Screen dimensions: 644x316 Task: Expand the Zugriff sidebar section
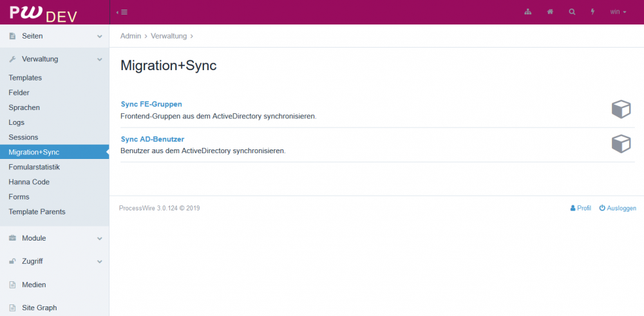pos(54,261)
